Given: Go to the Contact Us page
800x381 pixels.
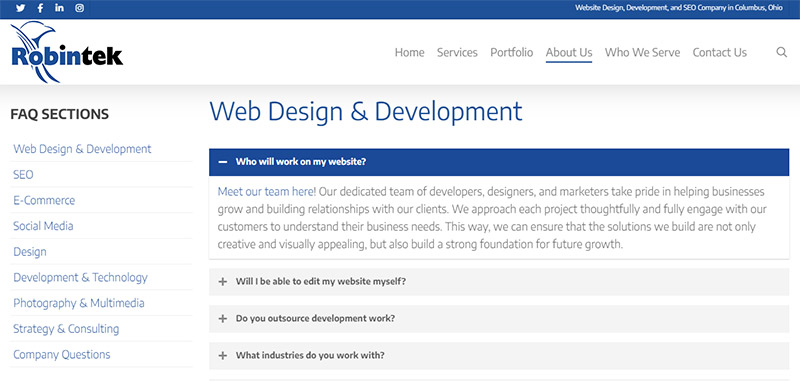Looking at the screenshot, I should click(x=719, y=53).
